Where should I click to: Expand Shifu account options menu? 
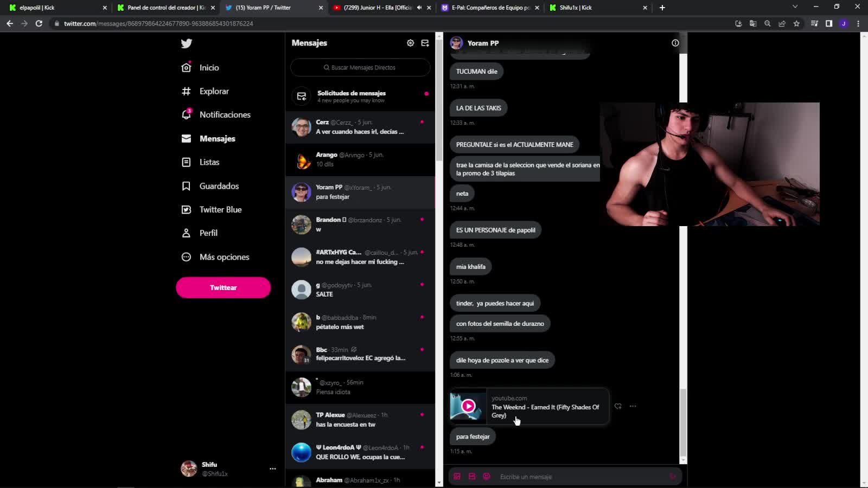272,468
